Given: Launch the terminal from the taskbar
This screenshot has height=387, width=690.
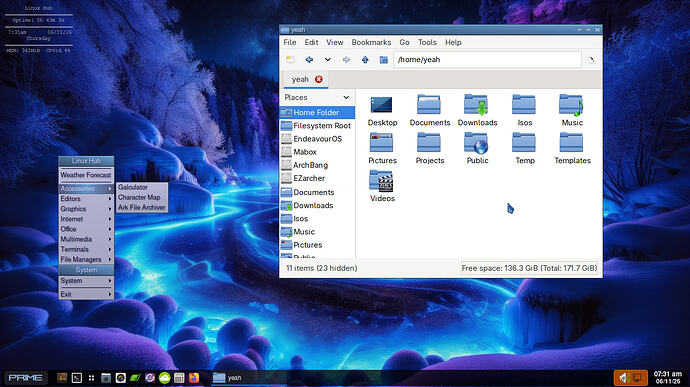Looking at the screenshot, I should pos(77,378).
